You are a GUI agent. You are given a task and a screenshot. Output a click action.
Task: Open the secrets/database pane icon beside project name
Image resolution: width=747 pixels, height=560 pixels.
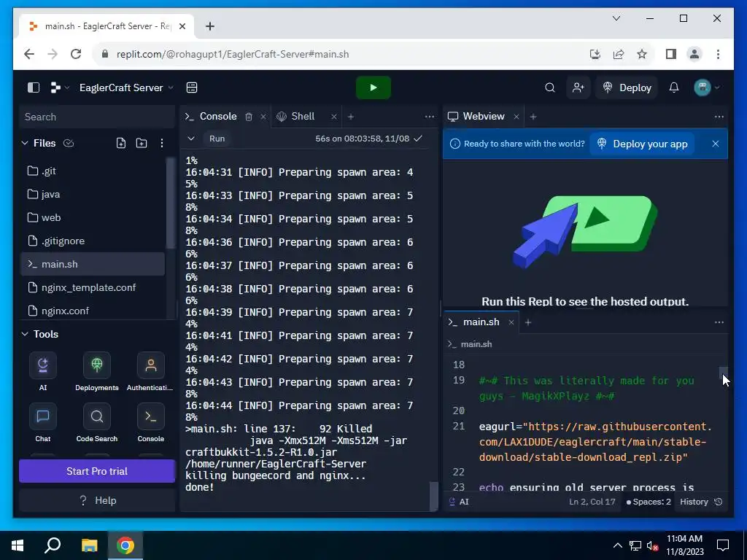[x=192, y=87]
